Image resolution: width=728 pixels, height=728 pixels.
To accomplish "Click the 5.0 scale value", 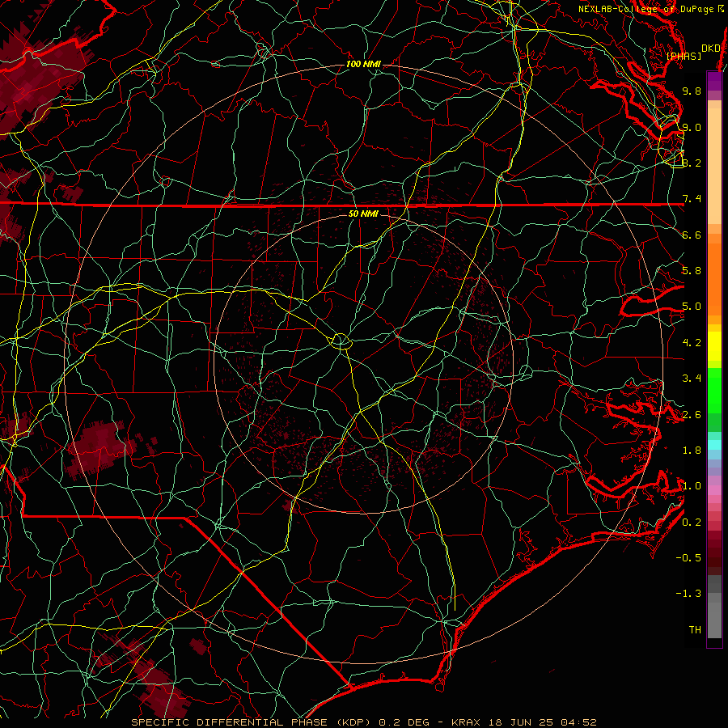I will tap(692, 307).
